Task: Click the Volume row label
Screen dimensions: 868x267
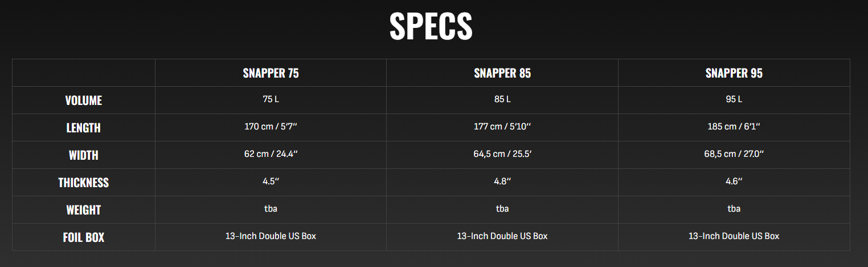Action: tap(84, 100)
